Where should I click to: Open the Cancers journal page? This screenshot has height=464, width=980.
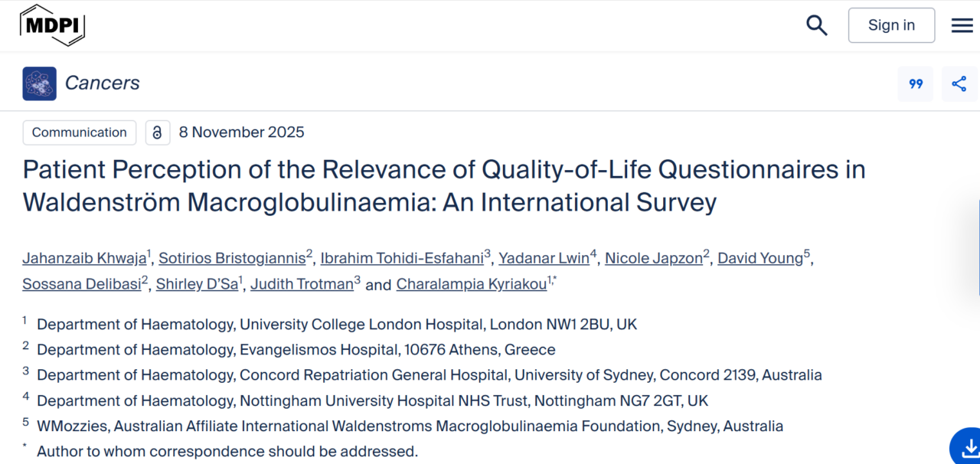103,83
